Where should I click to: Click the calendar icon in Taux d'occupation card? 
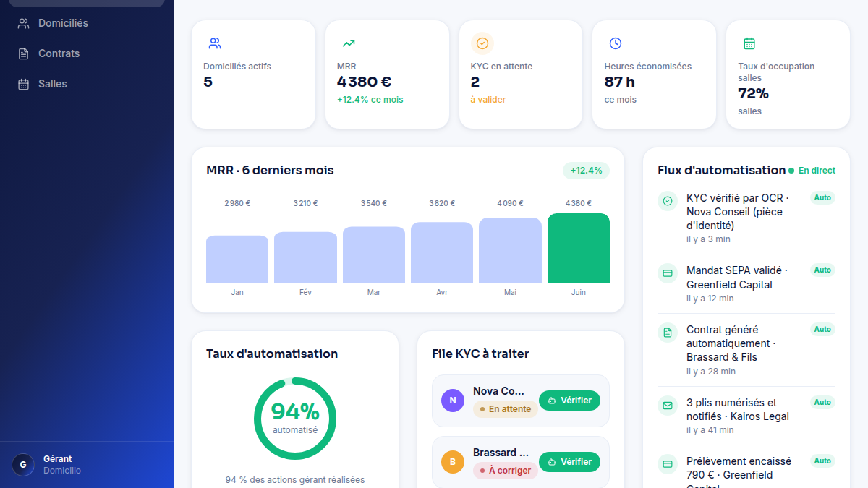[749, 43]
